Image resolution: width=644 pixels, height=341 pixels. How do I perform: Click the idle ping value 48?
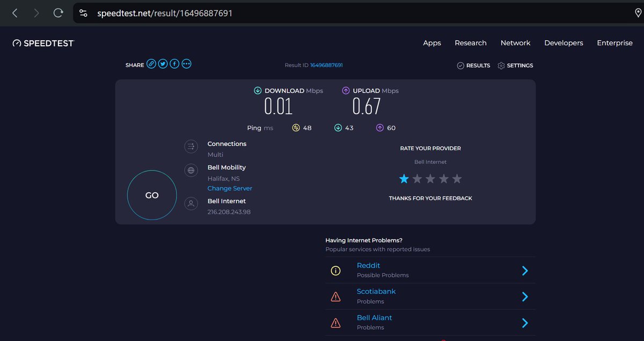[307, 128]
